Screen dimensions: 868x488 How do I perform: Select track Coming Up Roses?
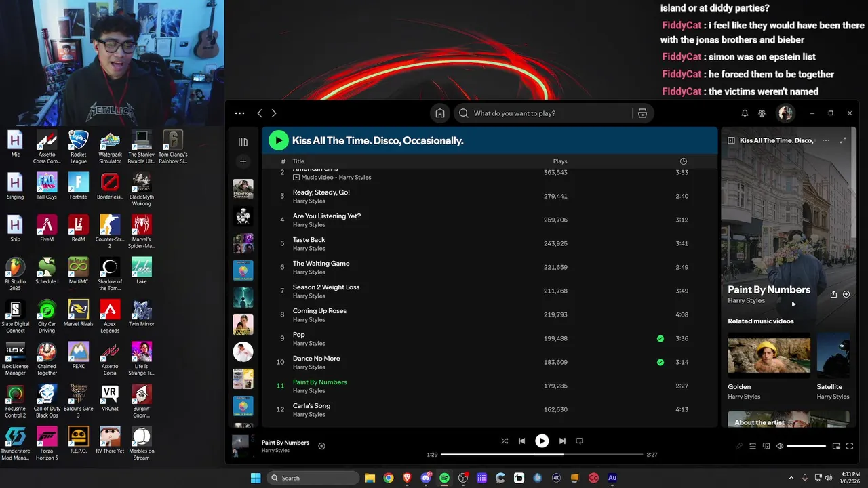coord(490,314)
